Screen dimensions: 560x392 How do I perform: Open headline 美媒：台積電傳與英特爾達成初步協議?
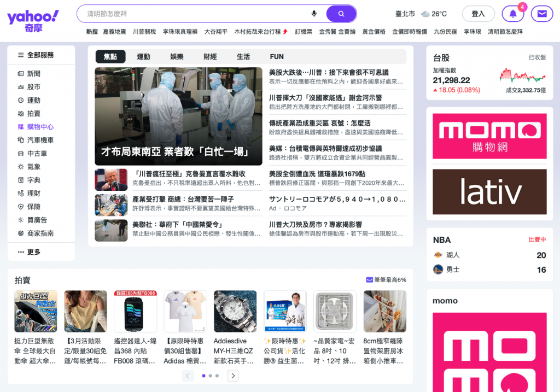tap(325, 149)
